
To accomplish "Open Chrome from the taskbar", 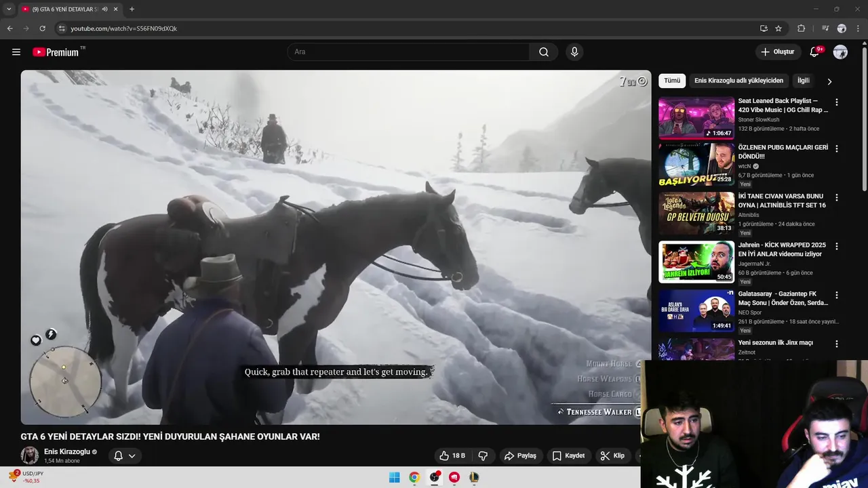I will (414, 477).
